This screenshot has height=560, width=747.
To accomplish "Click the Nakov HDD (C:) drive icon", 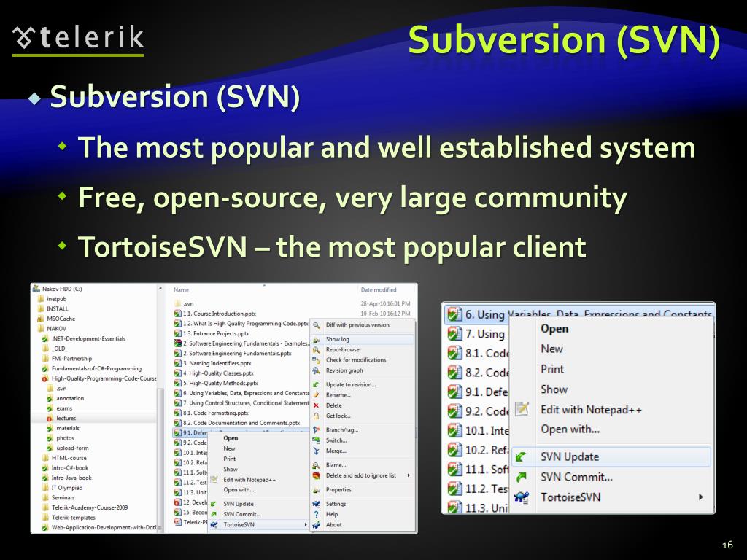I will click(36, 289).
